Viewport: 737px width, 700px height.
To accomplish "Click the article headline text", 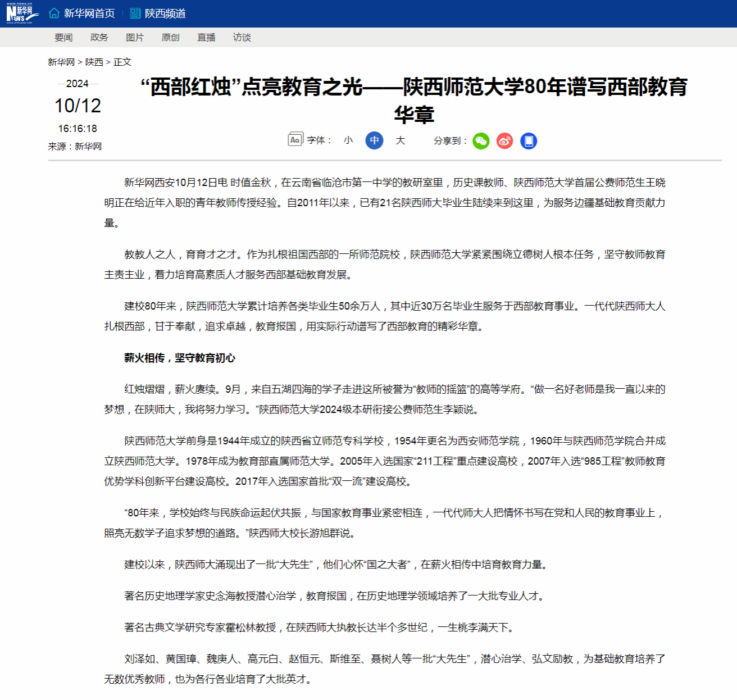I will (x=414, y=101).
